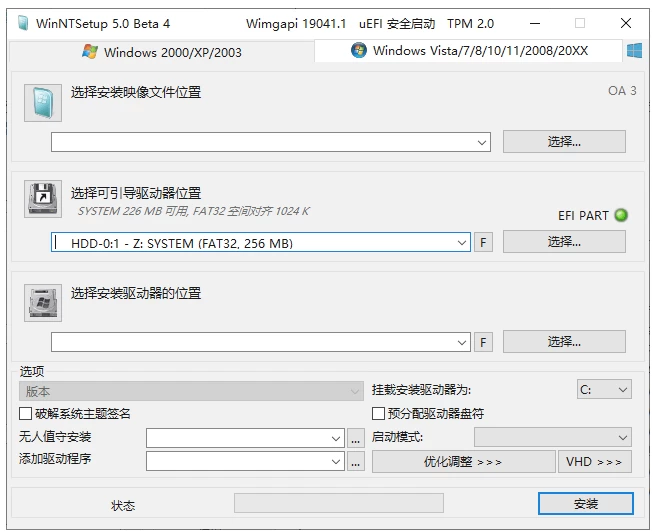Image resolution: width=653 pixels, height=531 pixels.
Task: Click the 挂载安装驱动器为 label
Action: pyautogui.click(x=421, y=390)
